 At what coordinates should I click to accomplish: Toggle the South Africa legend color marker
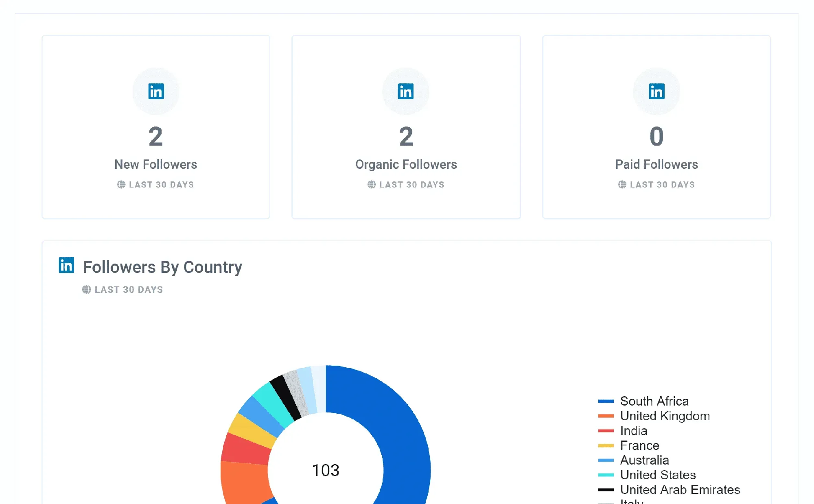(606, 401)
